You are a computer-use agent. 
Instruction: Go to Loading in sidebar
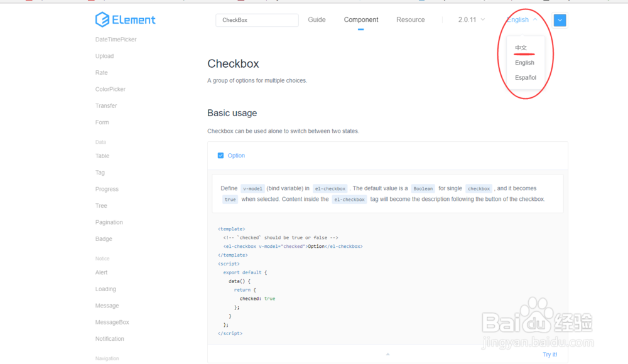106,289
